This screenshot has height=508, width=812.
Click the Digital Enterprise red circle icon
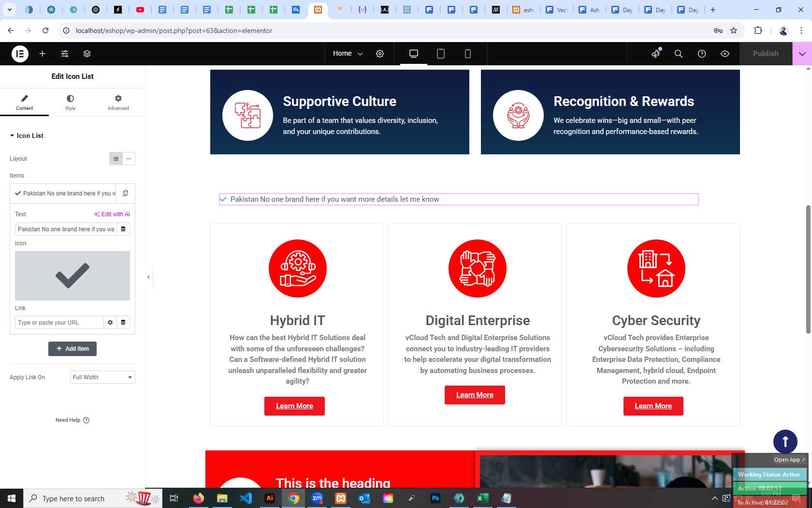tap(478, 269)
